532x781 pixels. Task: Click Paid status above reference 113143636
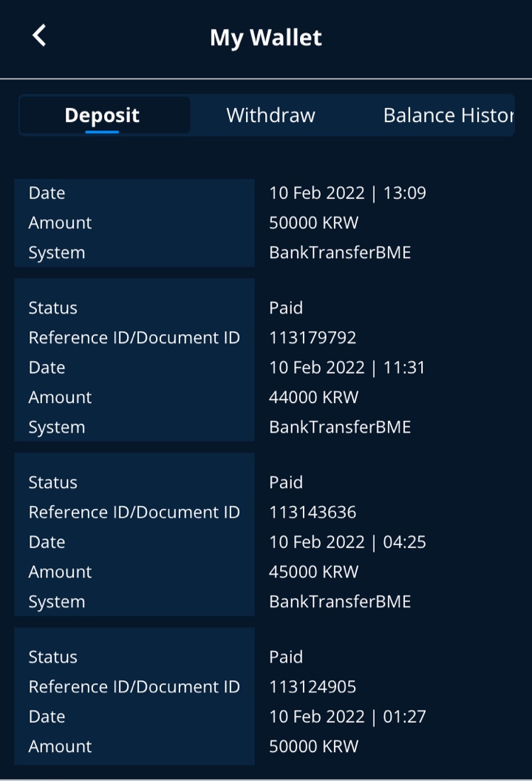pyautogui.click(x=286, y=482)
